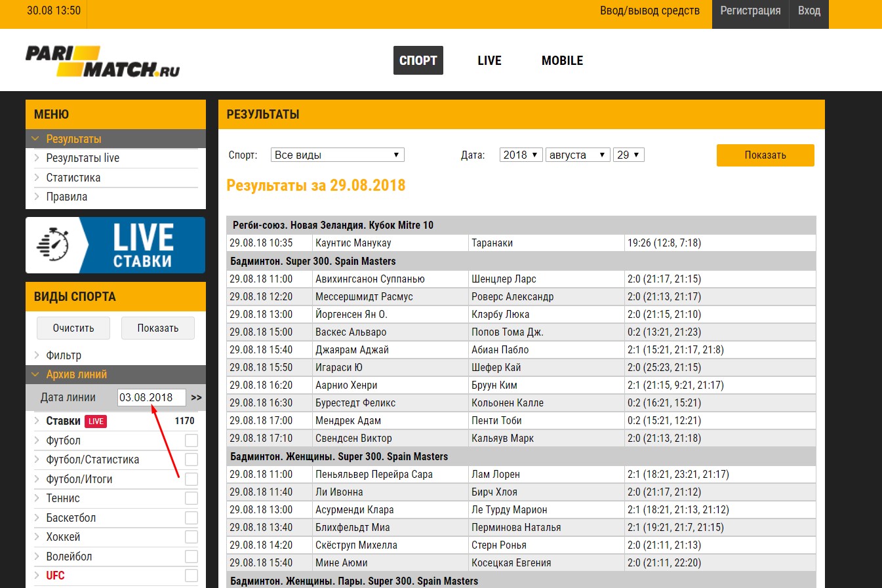Click the 30.08 13:50 date-time display

coord(54,10)
